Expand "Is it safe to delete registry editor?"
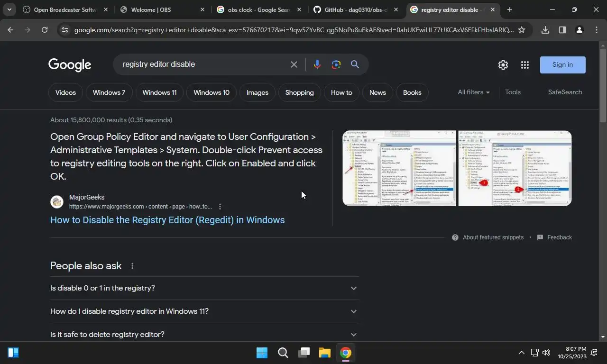This screenshot has height=364, width=607. (x=205, y=335)
